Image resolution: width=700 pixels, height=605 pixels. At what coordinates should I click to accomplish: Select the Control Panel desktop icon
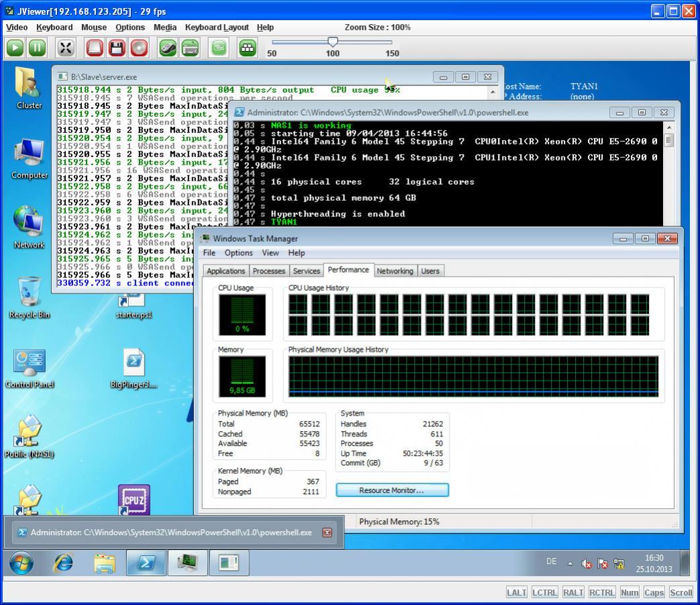click(x=30, y=369)
